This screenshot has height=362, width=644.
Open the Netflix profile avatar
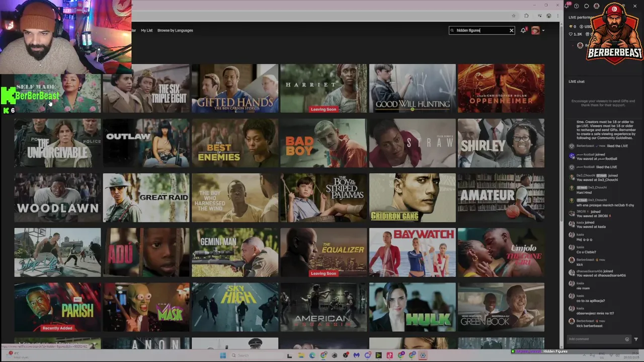tap(535, 30)
